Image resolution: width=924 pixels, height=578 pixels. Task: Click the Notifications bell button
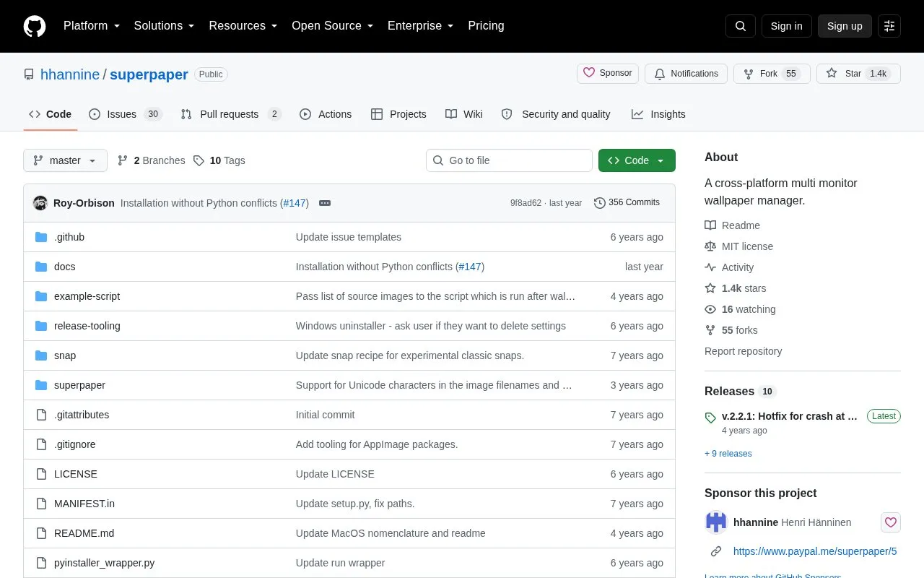pyautogui.click(x=687, y=74)
